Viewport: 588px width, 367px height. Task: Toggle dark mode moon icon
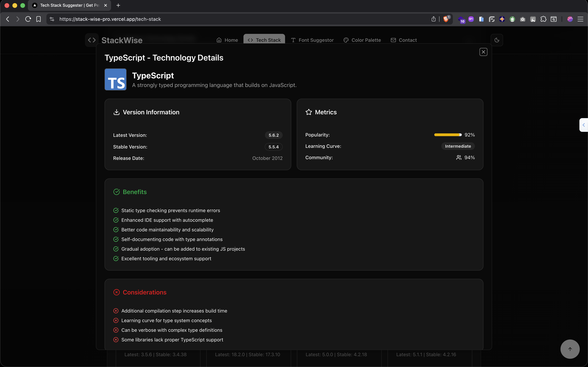coord(497,40)
